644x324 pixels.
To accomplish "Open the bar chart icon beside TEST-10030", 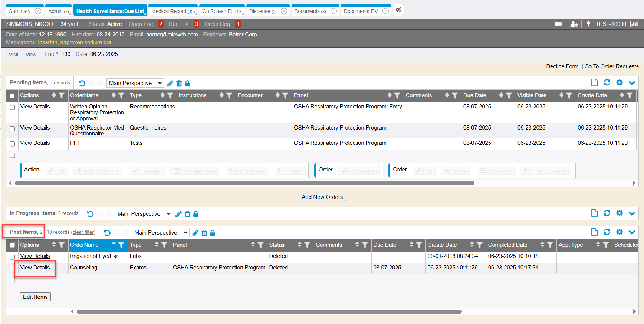I will pyautogui.click(x=634, y=24).
